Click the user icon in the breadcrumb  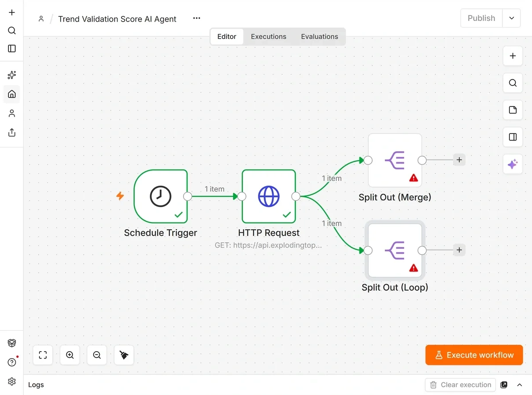[41, 19]
